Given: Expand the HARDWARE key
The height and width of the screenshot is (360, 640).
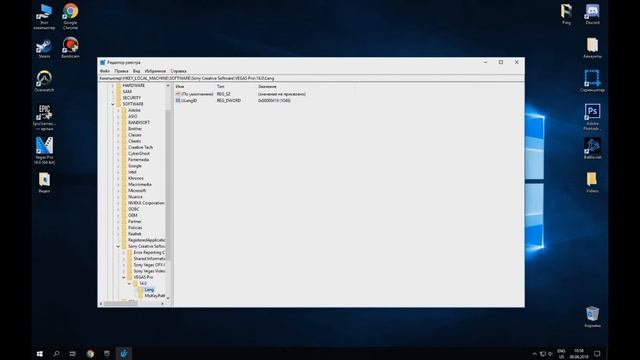Looking at the screenshot, I should pos(113,86).
